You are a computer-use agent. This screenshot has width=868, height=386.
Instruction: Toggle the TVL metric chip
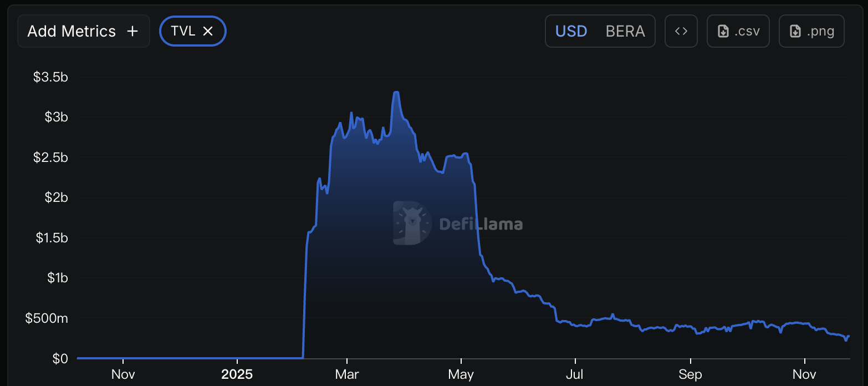183,31
